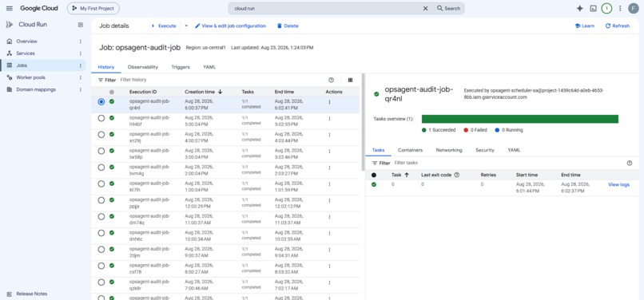Click the green tasks overview progress bar
The height and width of the screenshot is (300, 644).
(520, 119)
